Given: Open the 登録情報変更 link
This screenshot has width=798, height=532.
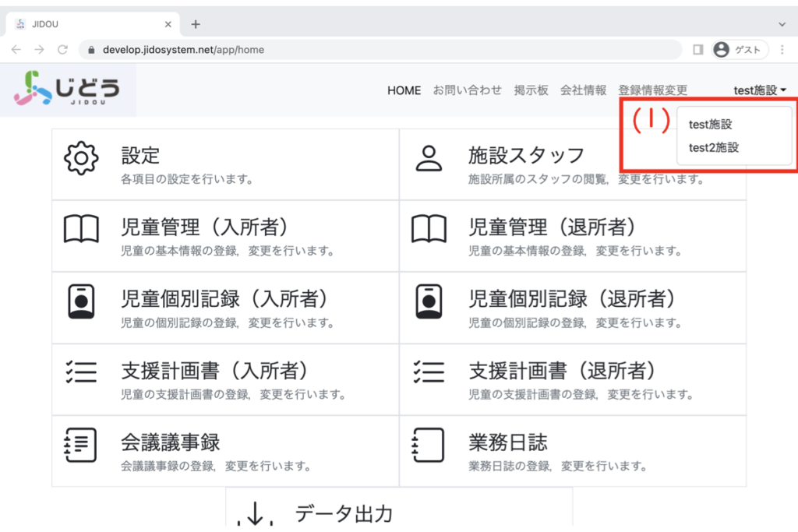Looking at the screenshot, I should pos(652,90).
